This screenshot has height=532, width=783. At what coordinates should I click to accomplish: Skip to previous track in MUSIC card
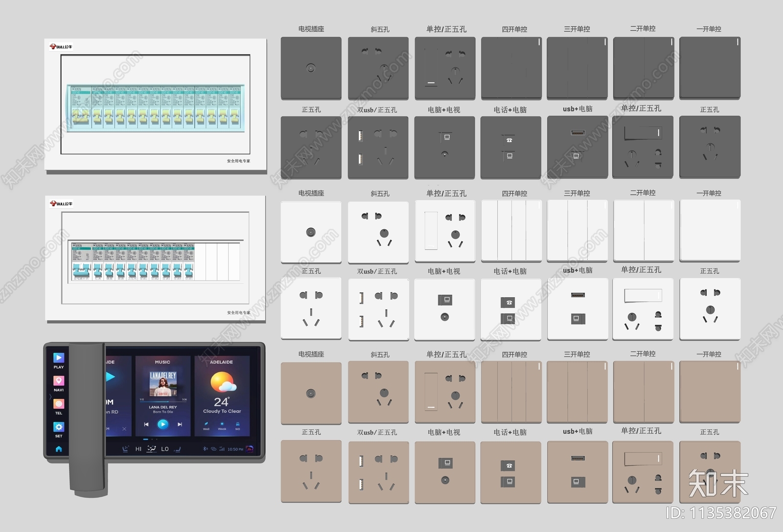tap(146, 424)
